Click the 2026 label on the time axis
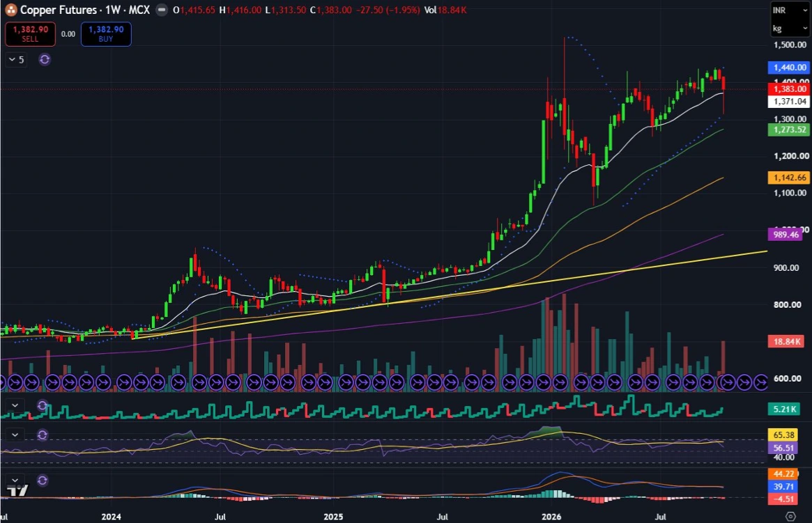This screenshot has height=523, width=812. click(551, 517)
